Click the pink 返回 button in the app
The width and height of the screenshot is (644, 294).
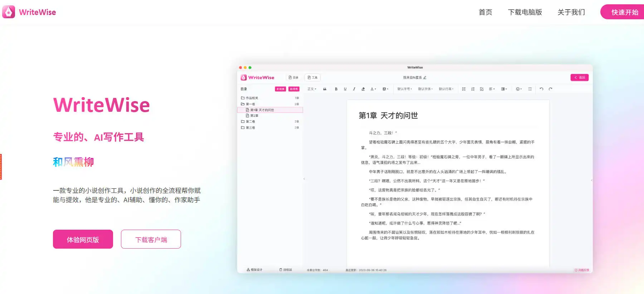580,78
